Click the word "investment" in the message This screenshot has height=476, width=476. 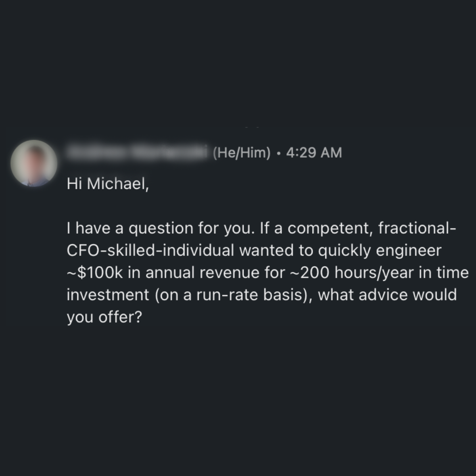click(108, 295)
